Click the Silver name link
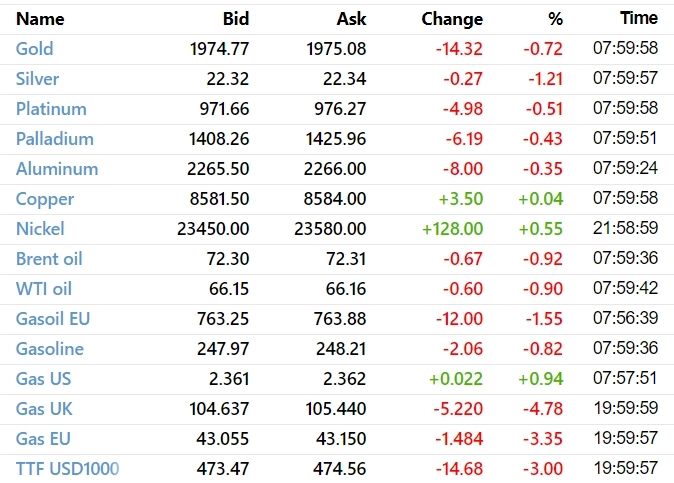The image size is (674, 483). [38, 79]
